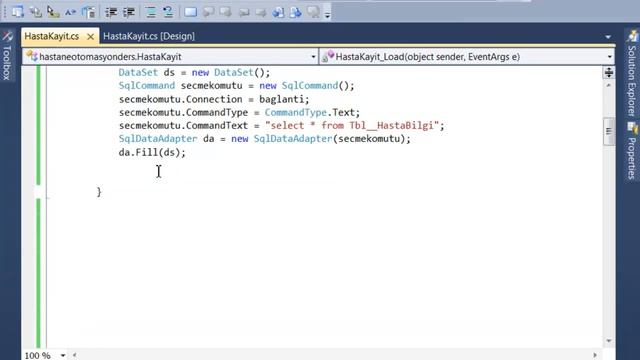Close the HastaKayit.cs tab

[91, 37]
